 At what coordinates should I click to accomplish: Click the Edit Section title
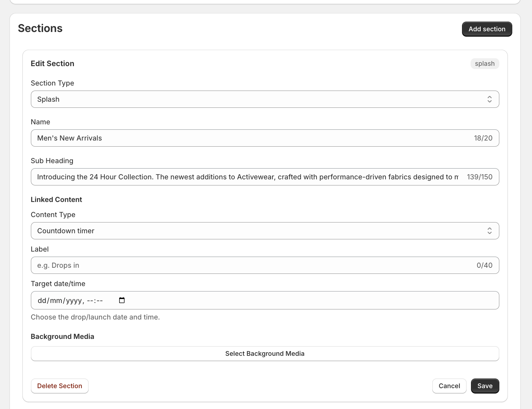pyautogui.click(x=52, y=63)
